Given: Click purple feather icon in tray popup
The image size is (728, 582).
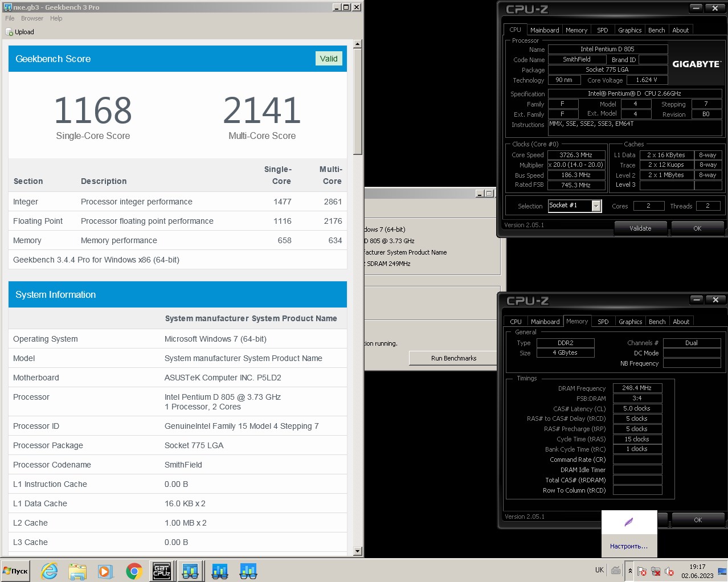Looking at the screenshot, I should click(629, 522).
